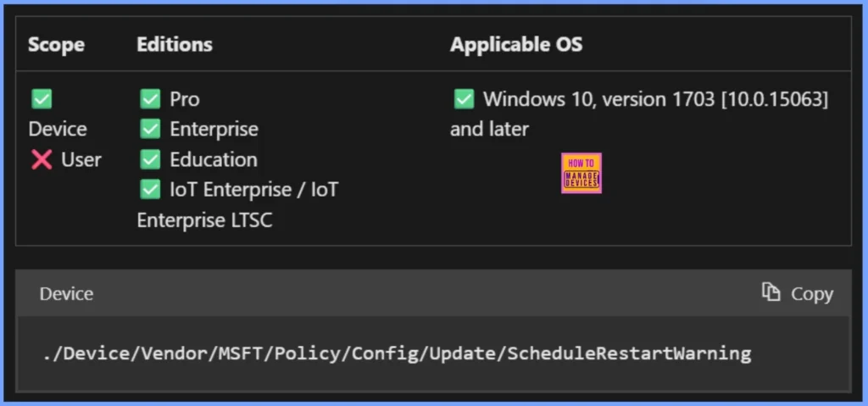The image size is (868, 406).
Task: Click the Copy button label
Action: pos(811,293)
